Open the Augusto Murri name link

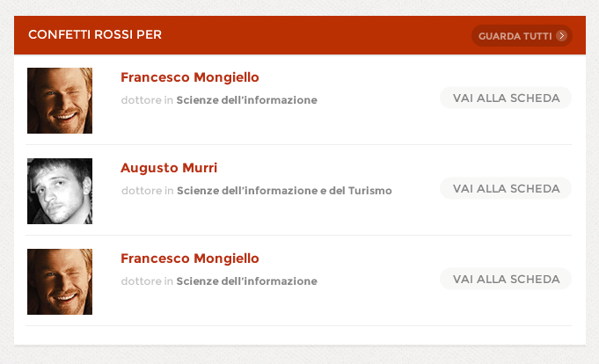coord(169,168)
